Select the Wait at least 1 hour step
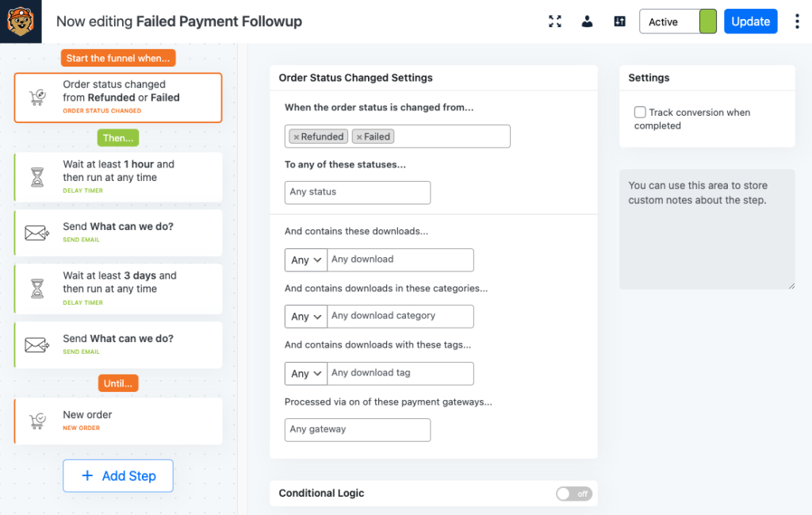Screen dimensions: 812x515 click(x=118, y=177)
